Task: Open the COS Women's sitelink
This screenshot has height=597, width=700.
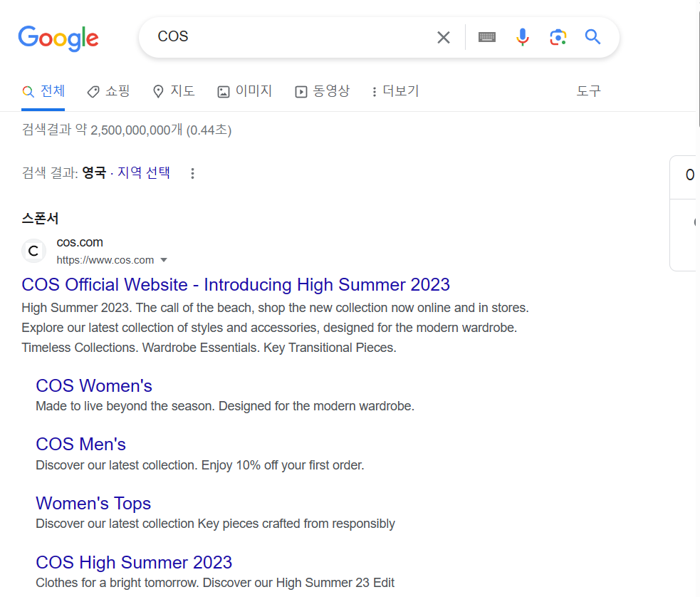Action: tap(94, 386)
